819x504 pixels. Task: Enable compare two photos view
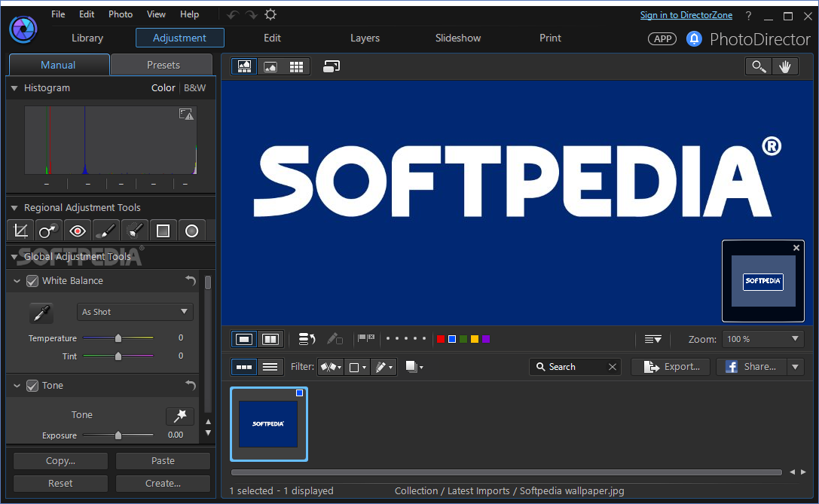pos(270,340)
